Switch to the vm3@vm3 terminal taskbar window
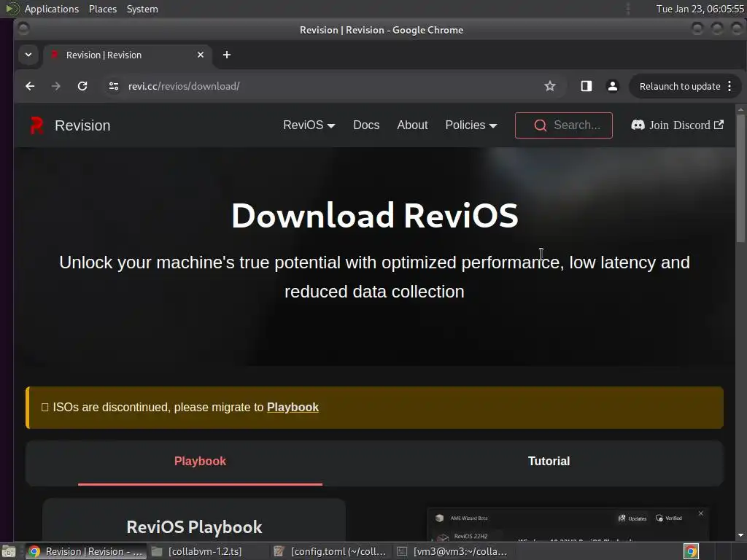Screen dimensions: 747x560 coord(452,551)
